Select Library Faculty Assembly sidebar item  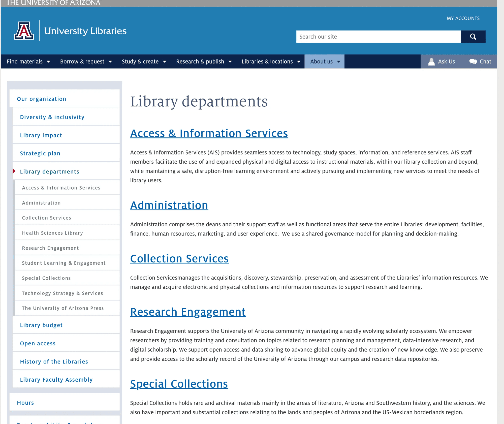coord(66,379)
